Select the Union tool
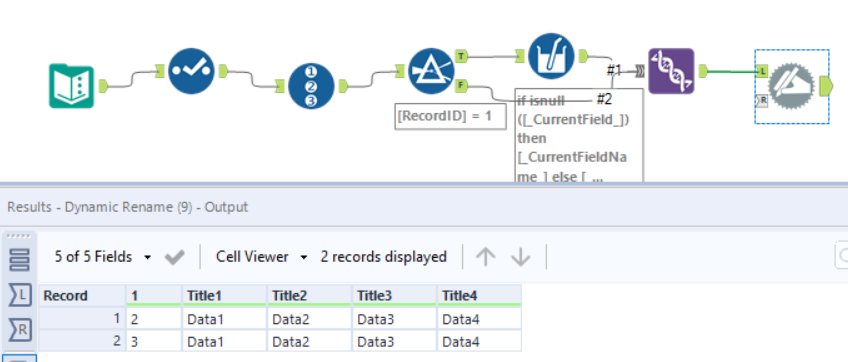This screenshot has height=362, width=848. pyautogui.click(x=671, y=71)
